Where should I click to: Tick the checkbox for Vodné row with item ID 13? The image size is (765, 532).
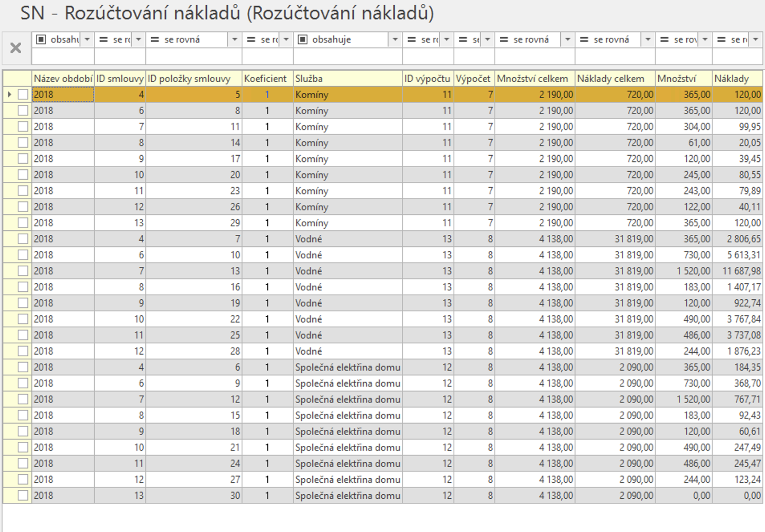tap(23, 271)
